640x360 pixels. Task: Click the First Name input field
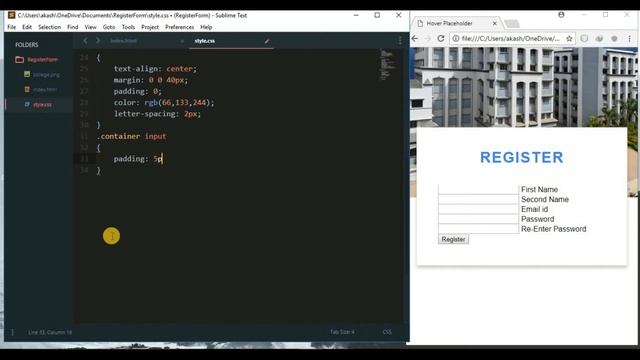[478, 189]
